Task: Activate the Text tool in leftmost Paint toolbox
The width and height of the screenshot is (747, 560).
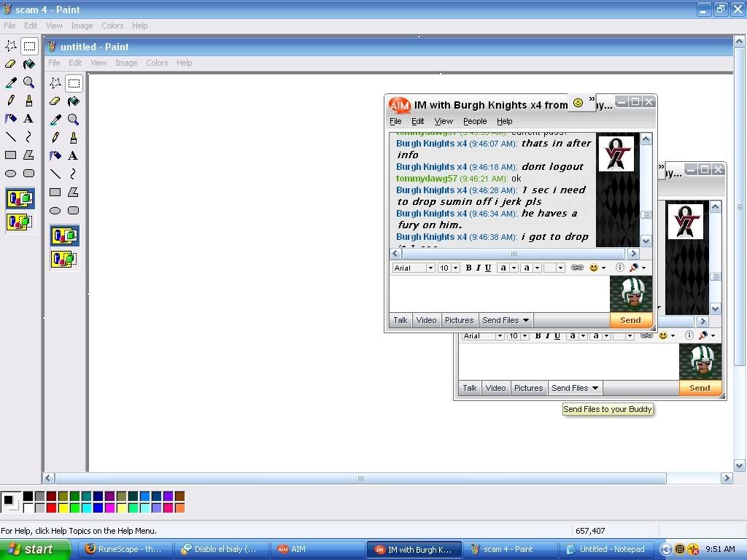Action: [28, 118]
